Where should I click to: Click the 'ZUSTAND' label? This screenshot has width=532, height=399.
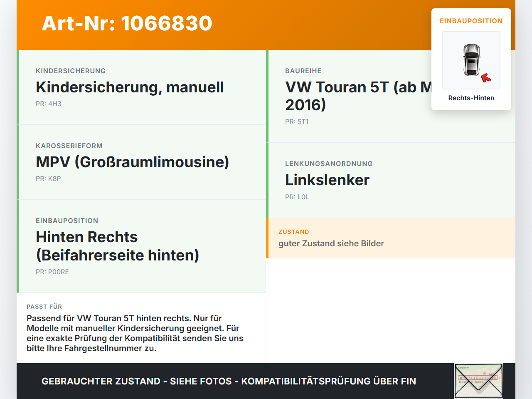coord(294,232)
